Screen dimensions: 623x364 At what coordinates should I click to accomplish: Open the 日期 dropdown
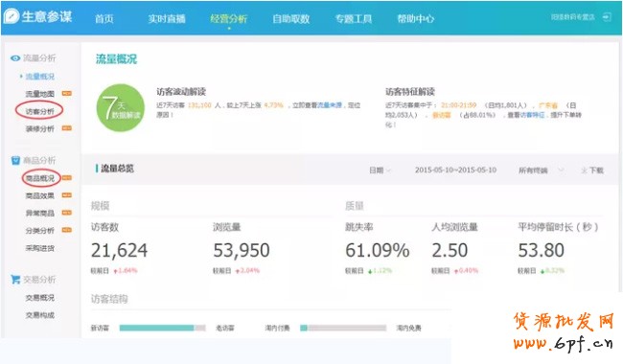pos(380,170)
